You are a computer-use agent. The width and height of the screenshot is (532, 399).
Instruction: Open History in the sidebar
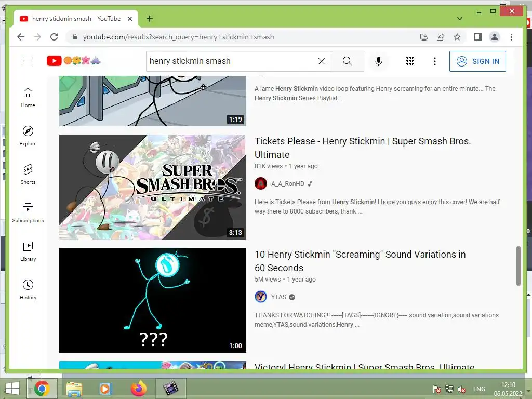click(x=28, y=289)
